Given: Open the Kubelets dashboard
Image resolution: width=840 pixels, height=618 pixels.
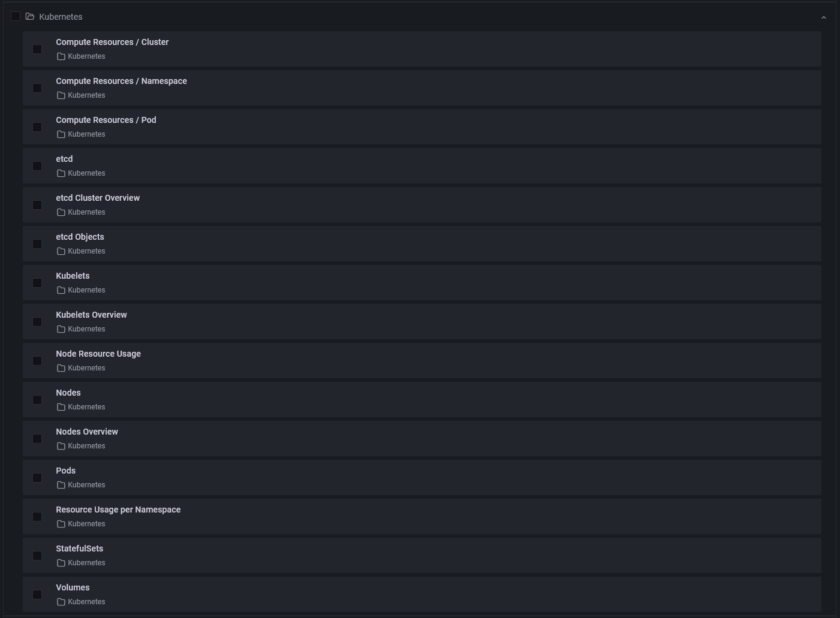Looking at the screenshot, I should point(73,275).
